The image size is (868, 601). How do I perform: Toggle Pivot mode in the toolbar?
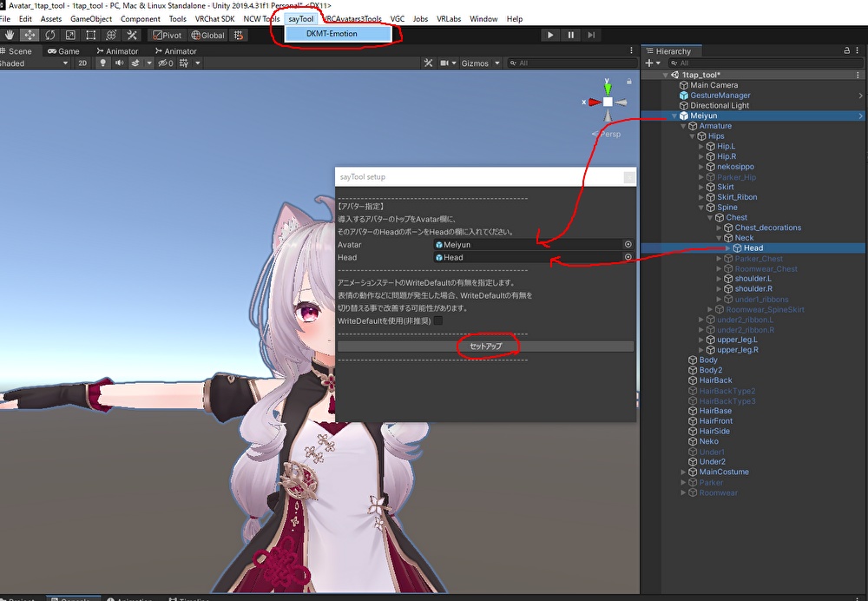[x=165, y=35]
